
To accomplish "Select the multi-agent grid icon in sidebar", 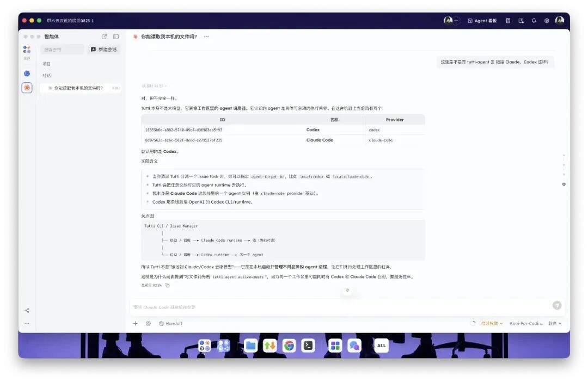I will (27, 50).
